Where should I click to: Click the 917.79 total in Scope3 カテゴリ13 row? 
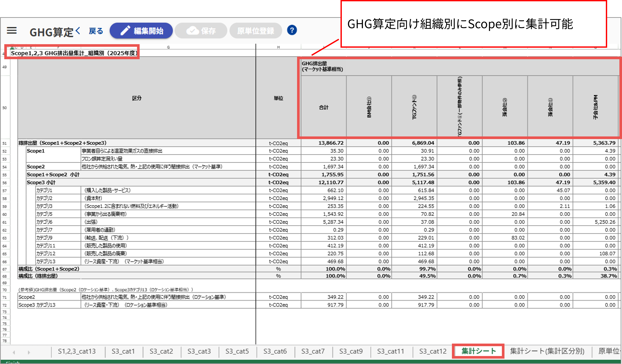tap(324, 305)
